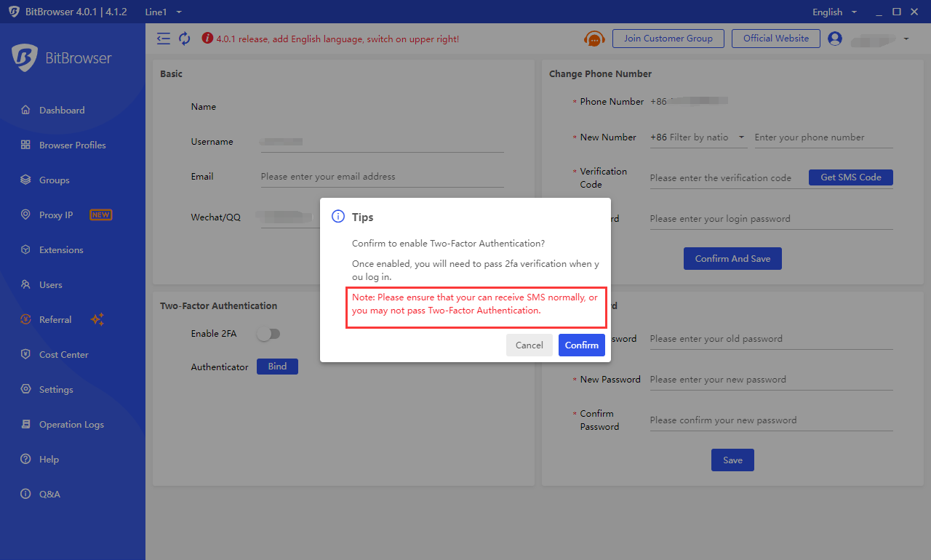This screenshot has height=560, width=931.
Task: Click the Cost Center shield icon
Action: tap(25, 355)
